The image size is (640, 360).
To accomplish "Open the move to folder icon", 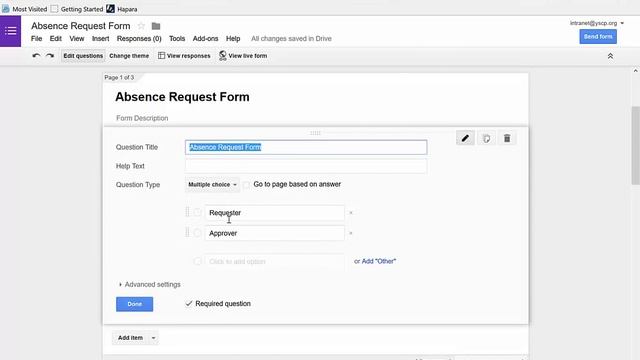I will (156, 26).
